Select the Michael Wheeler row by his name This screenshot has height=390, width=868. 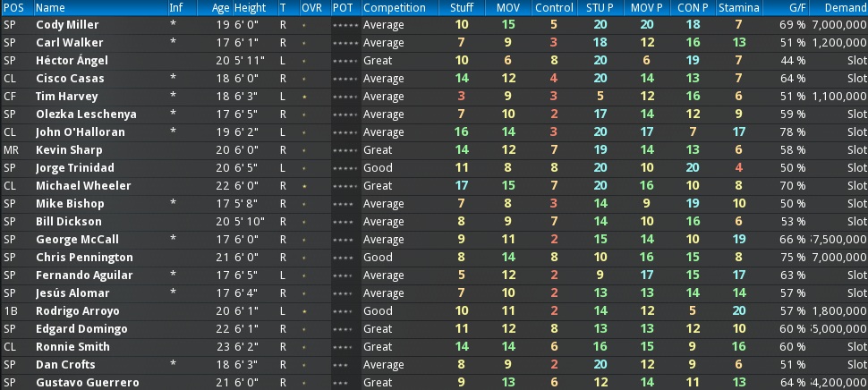(x=81, y=186)
